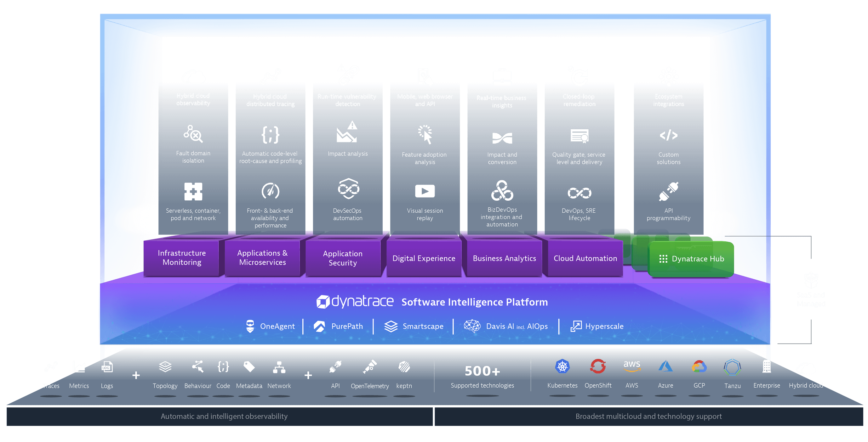This screenshot has width=868, height=442.
Task: Click the Tanzu logo icon
Action: click(x=732, y=367)
